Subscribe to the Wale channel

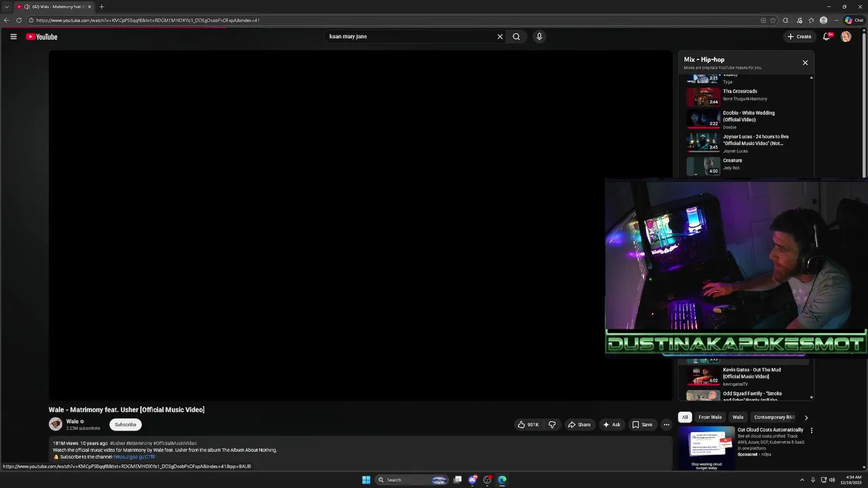click(125, 425)
